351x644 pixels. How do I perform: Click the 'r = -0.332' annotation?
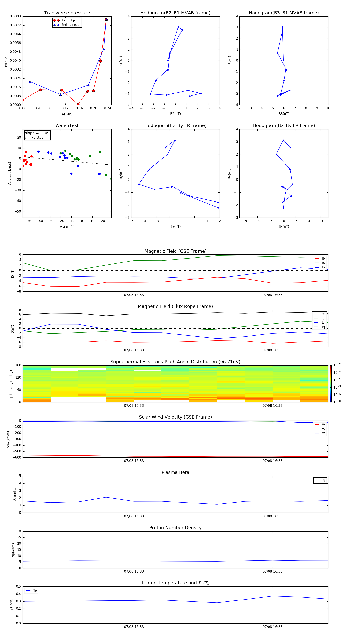click(x=35, y=137)
